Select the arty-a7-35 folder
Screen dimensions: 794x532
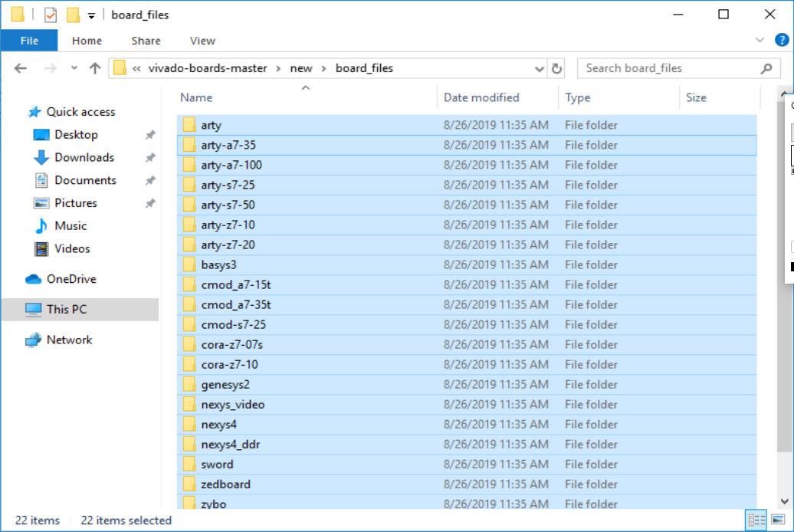[x=467, y=145]
